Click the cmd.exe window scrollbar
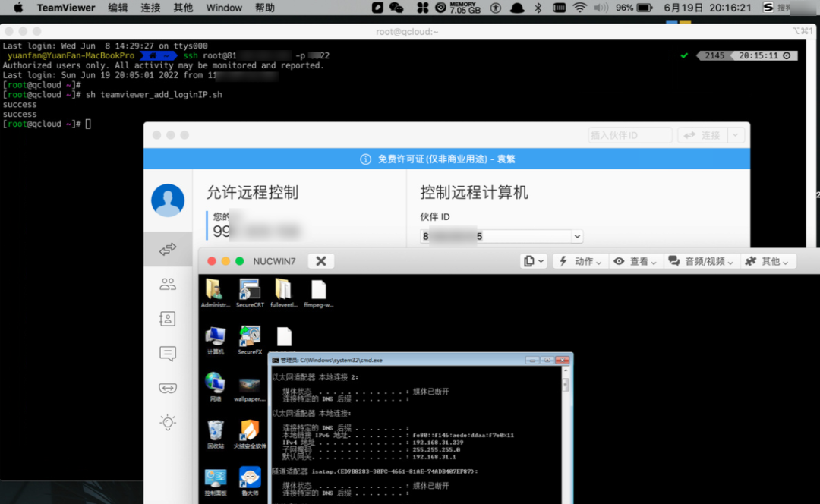The height and width of the screenshot is (504, 820). coord(566,434)
